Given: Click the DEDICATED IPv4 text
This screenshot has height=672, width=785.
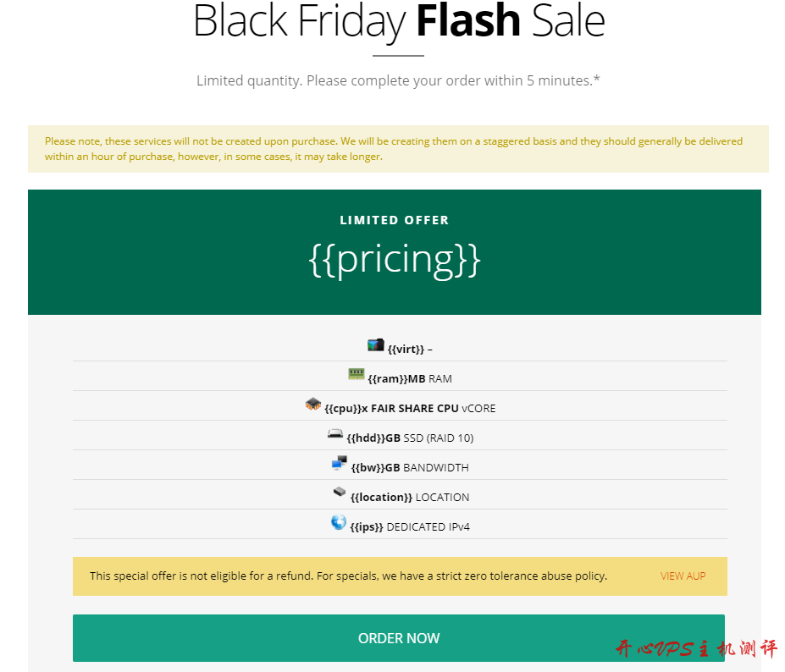Looking at the screenshot, I should coord(428,527).
